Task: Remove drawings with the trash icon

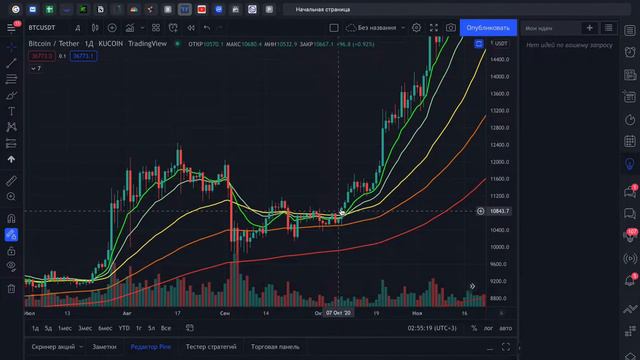Action: 11,289
